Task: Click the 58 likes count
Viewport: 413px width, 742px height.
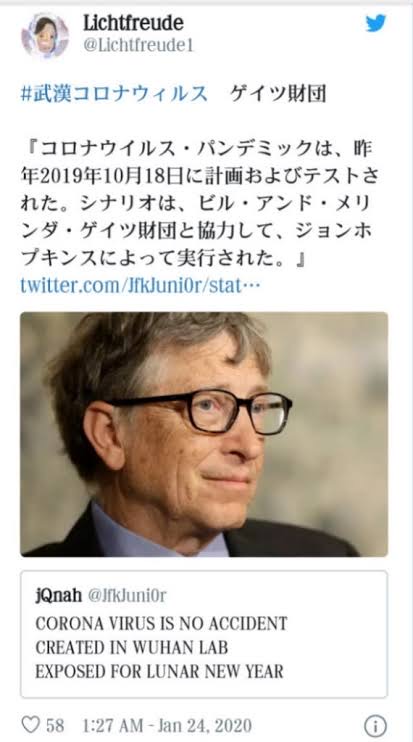Action: point(55,725)
